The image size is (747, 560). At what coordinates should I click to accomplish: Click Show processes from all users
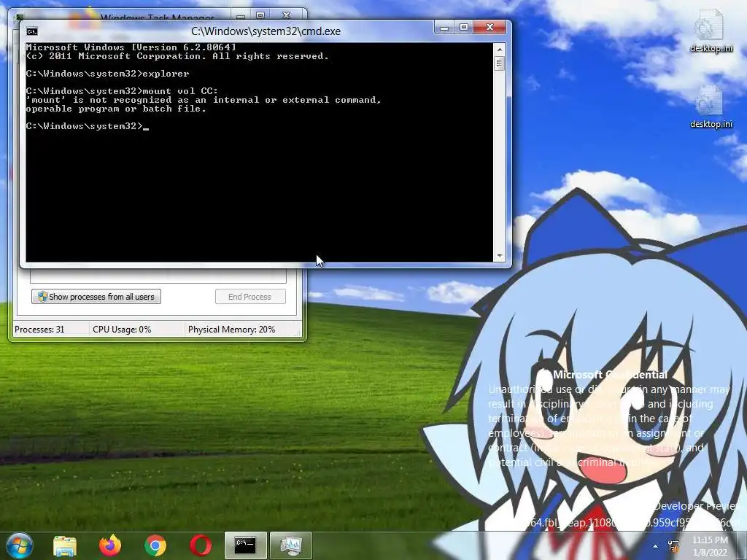point(96,297)
